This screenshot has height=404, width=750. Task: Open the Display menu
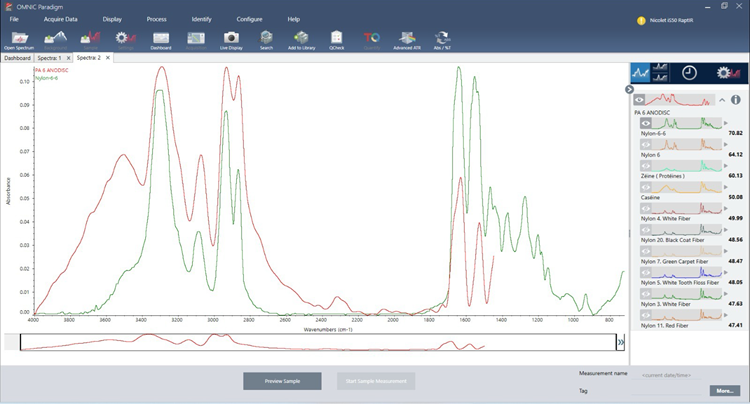[112, 19]
